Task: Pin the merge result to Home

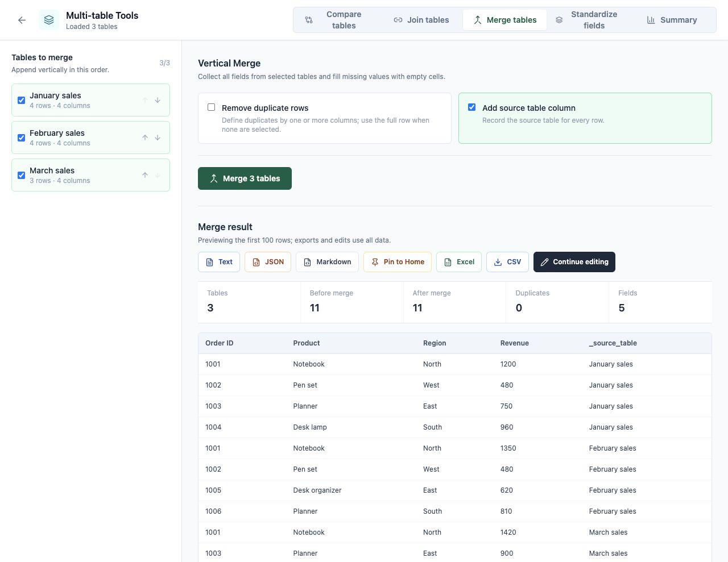Action: pos(398,262)
